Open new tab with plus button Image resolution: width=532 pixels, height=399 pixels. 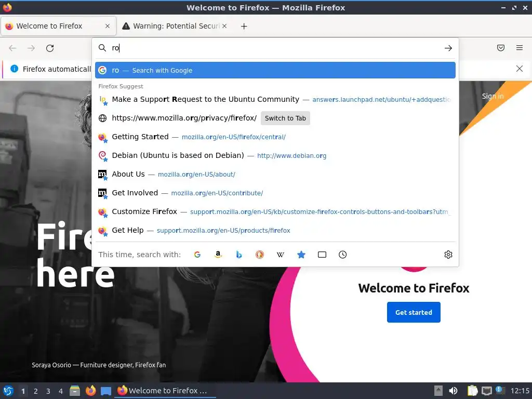pos(244,26)
